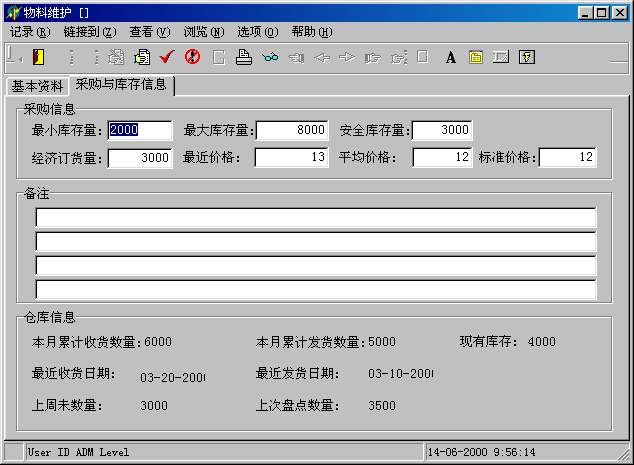Open the 帮助 menu
The image size is (634, 465).
pyautogui.click(x=312, y=32)
